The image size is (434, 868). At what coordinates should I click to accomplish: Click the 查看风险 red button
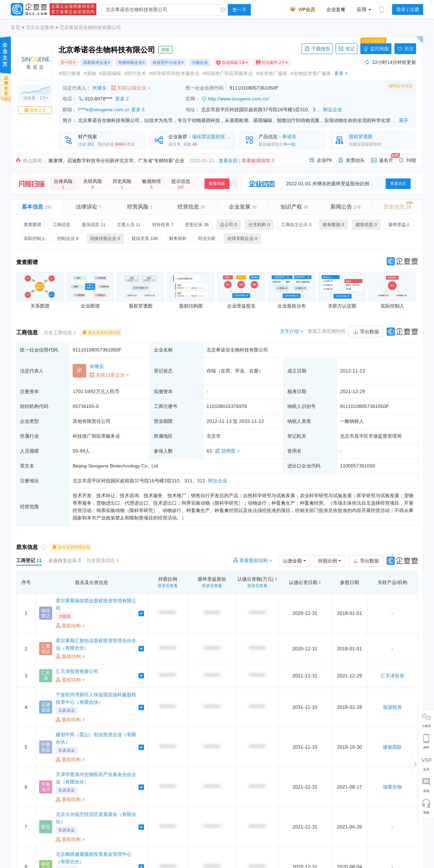click(x=217, y=184)
